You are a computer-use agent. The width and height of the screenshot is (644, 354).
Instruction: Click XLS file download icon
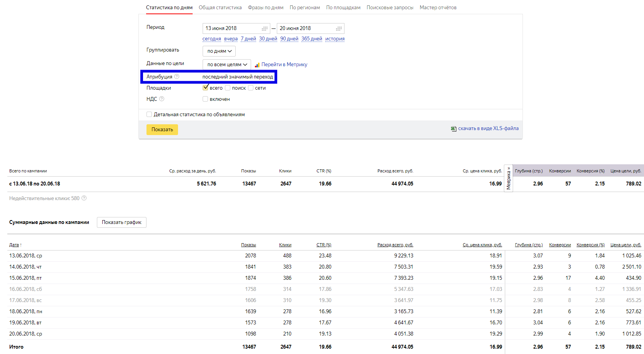click(454, 129)
